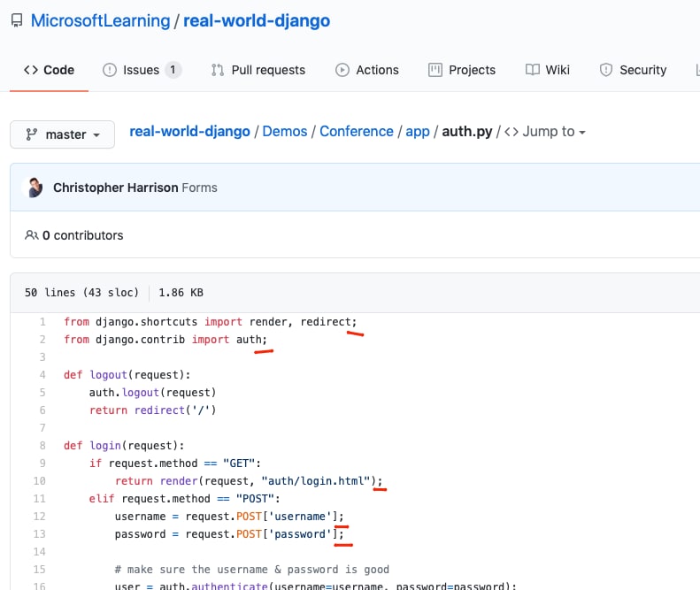Select line number 1 in code
The height and width of the screenshot is (590, 700).
pyautogui.click(x=42, y=322)
